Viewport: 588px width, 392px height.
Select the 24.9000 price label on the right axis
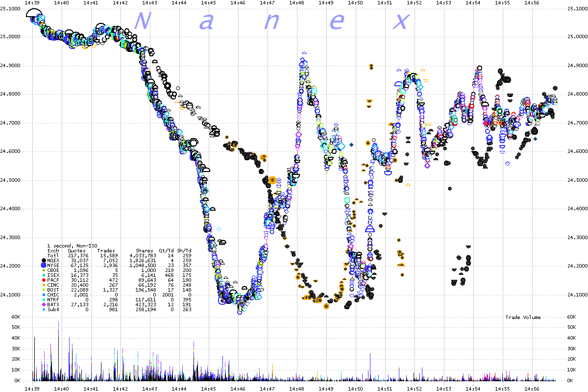tap(577, 66)
